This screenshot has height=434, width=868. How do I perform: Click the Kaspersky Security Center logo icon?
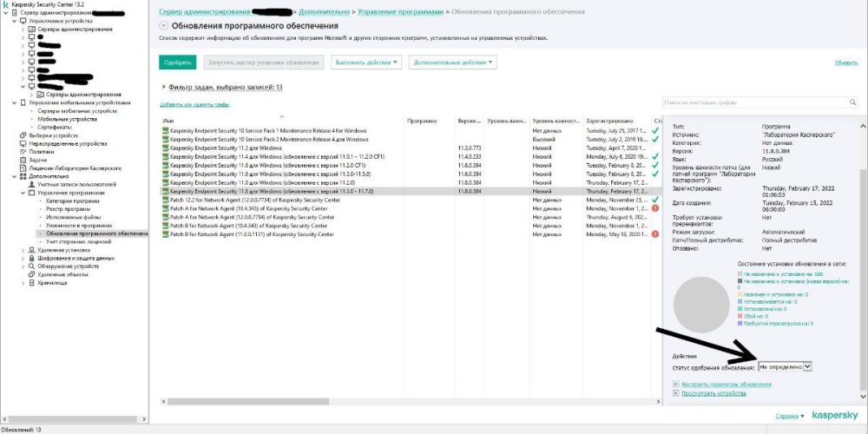pyautogui.click(x=5, y=4)
